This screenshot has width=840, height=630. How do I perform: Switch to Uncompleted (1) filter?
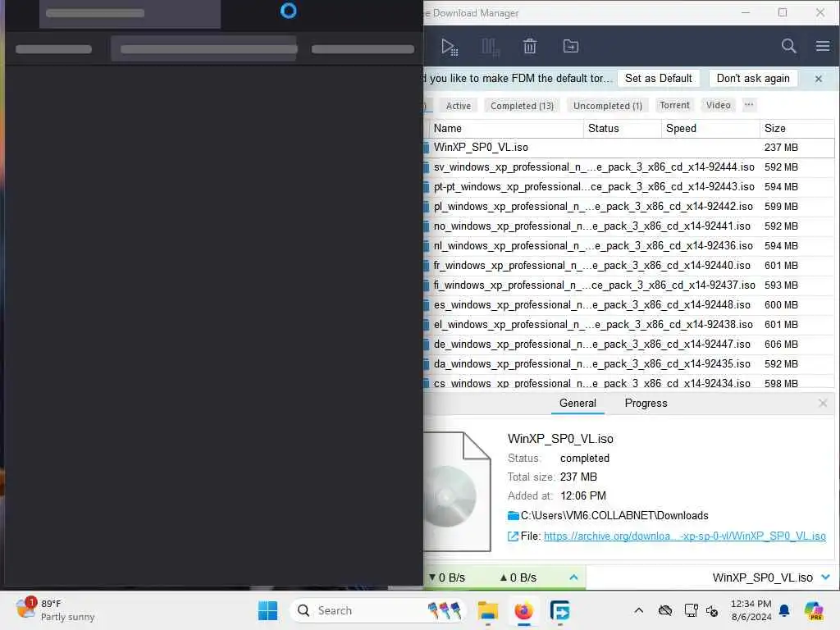click(x=608, y=106)
